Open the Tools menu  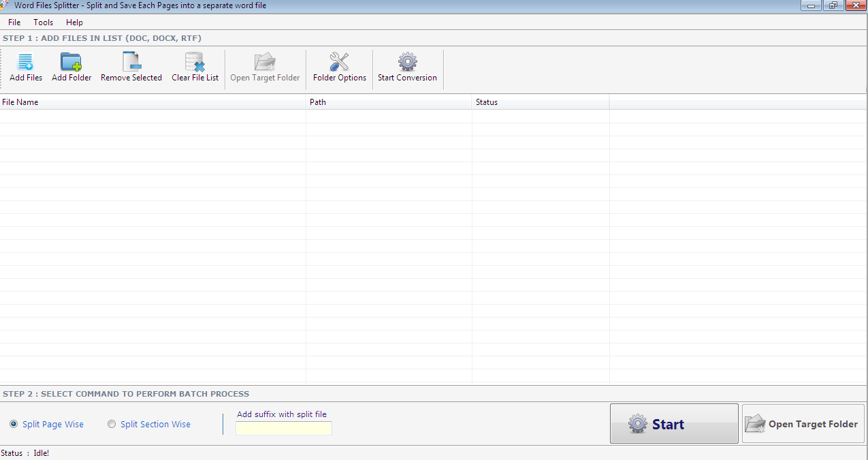43,22
